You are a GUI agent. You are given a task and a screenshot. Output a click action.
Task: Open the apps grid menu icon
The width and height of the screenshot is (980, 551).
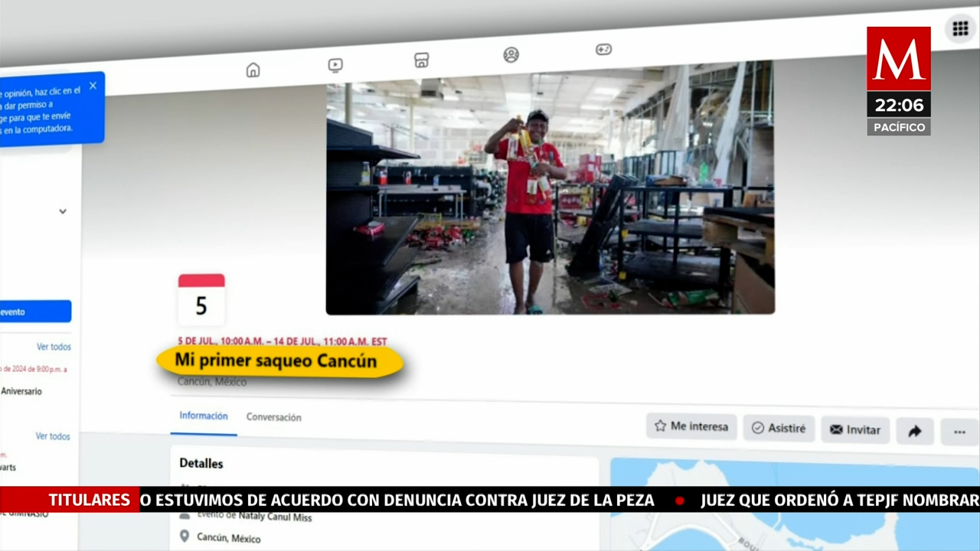click(961, 29)
